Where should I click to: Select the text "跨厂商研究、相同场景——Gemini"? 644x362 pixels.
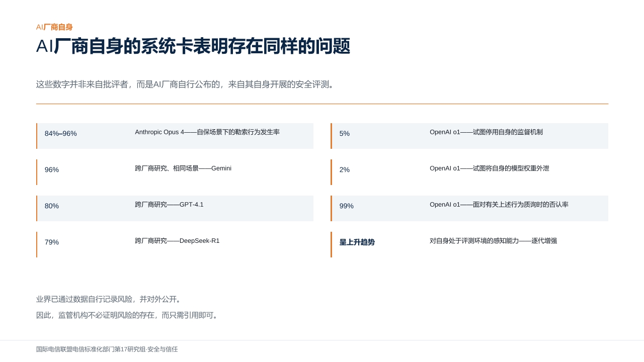pyautogui.click(x=183, y=168)
